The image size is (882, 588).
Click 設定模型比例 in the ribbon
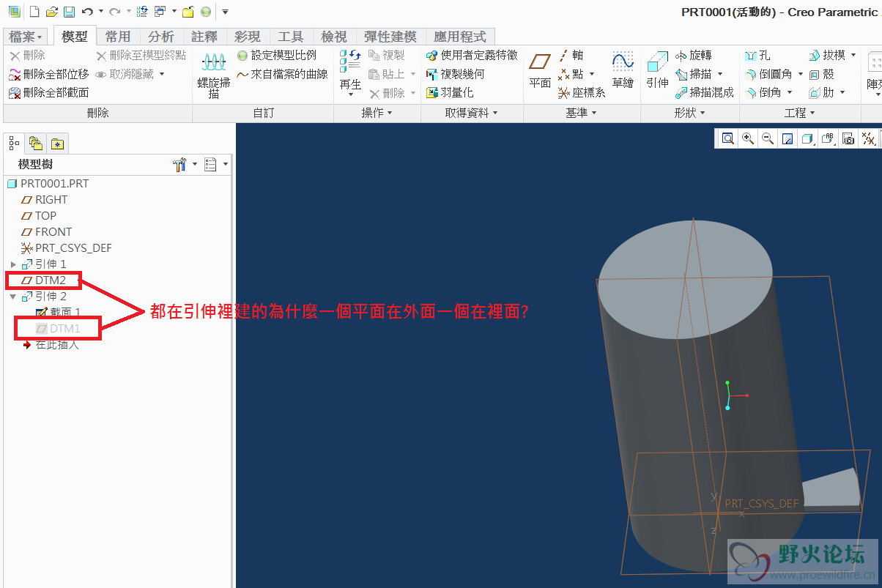pyautogui.click(x=277, y=56)
